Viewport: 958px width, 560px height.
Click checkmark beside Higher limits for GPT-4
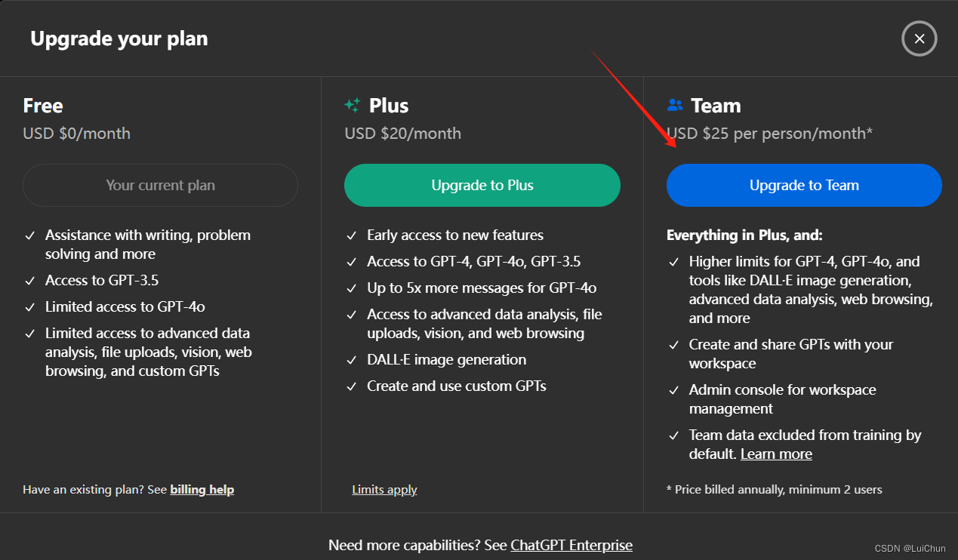click(x=673, y=262)
